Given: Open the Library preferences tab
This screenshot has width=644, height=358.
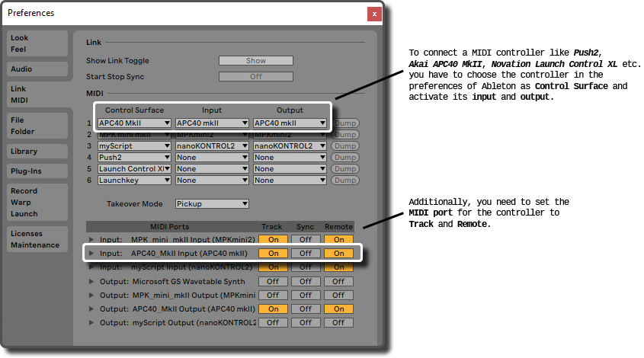Looking at the screenshot, I should pyautogui.click(x=37, y=151).
